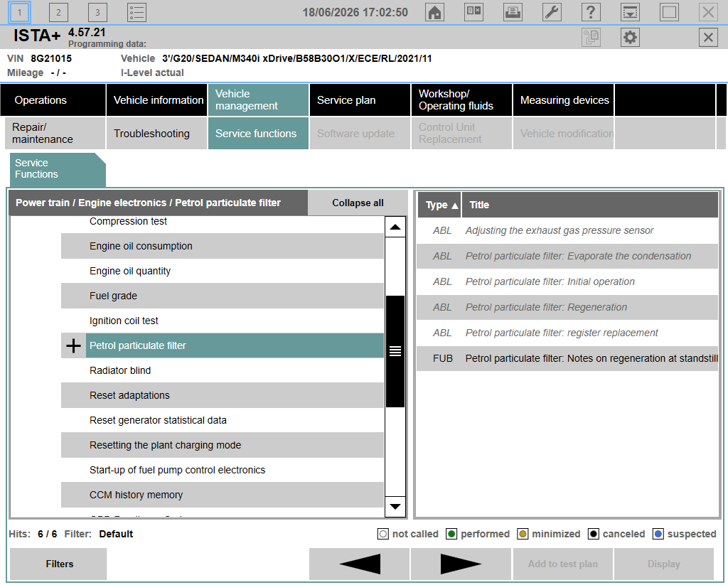
Task: Select Fuel grade entry
Action: pyautogui.click(x=223, y=296)
